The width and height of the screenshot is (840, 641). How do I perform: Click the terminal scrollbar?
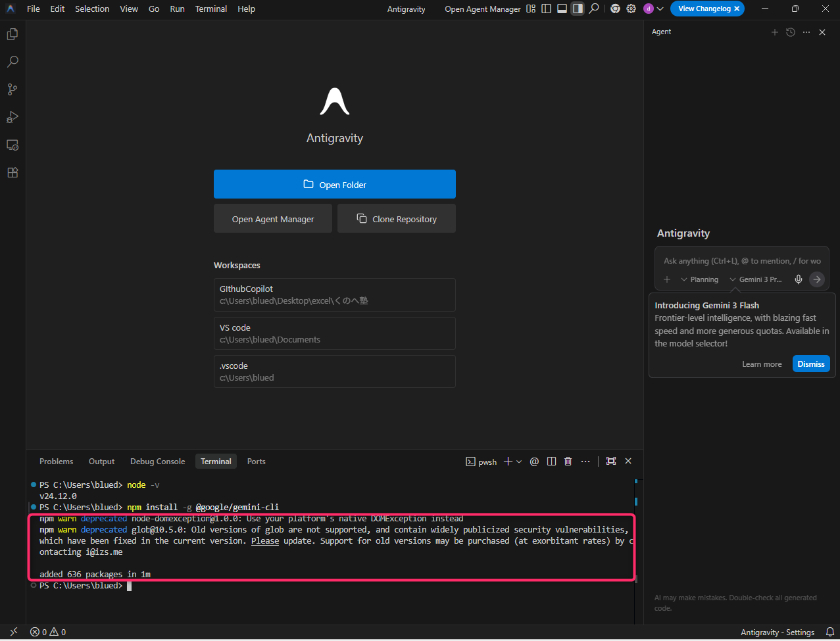(636, 502)
